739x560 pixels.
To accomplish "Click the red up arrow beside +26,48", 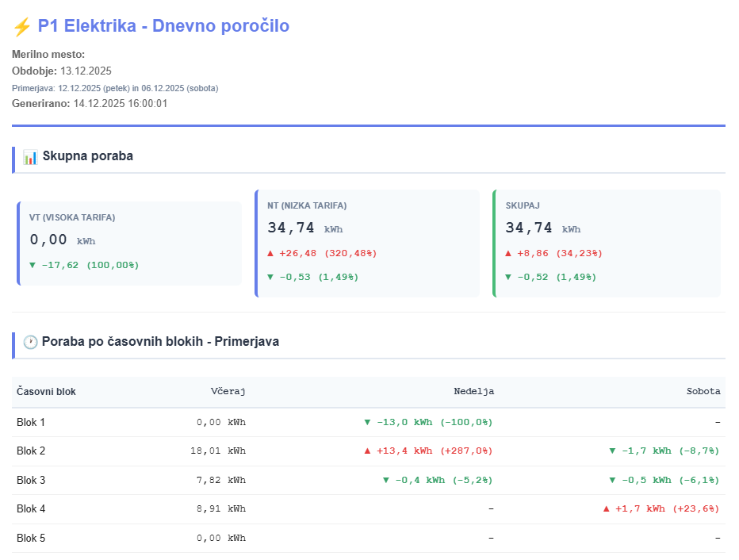I will 270,253.
